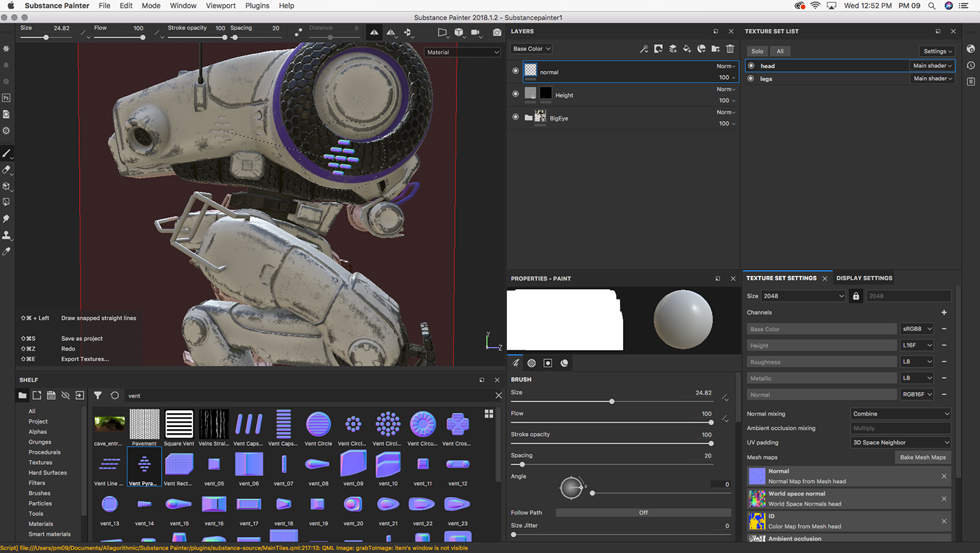Open the Base Color channel dropdown in Layers
This screenshot has height=553, width=980.
(531, 49)
